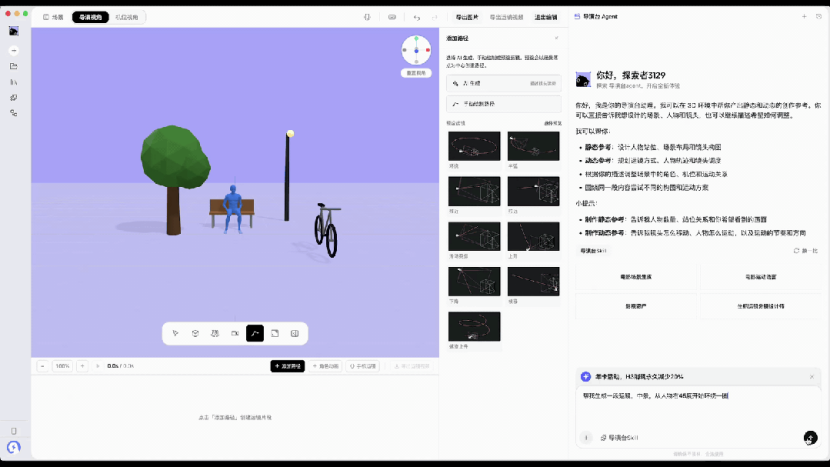Click the highlighted path drawing tool
Screen dimensions: 831x468
pyautogui.click(x=255, y=333)
